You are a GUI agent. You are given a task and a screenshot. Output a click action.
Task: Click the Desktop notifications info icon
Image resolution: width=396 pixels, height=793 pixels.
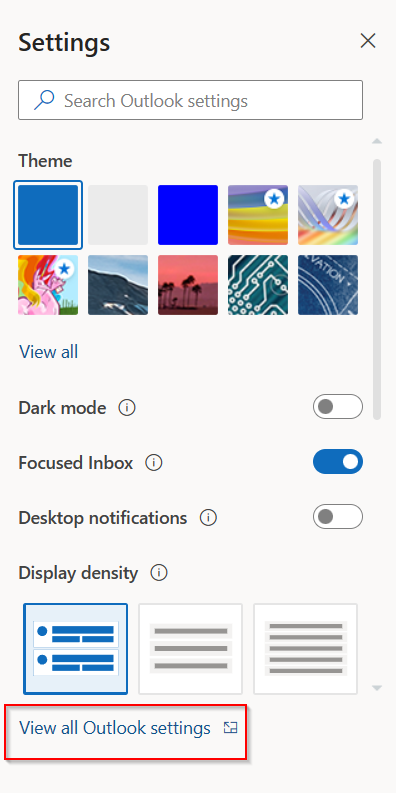tap(208, 518)
